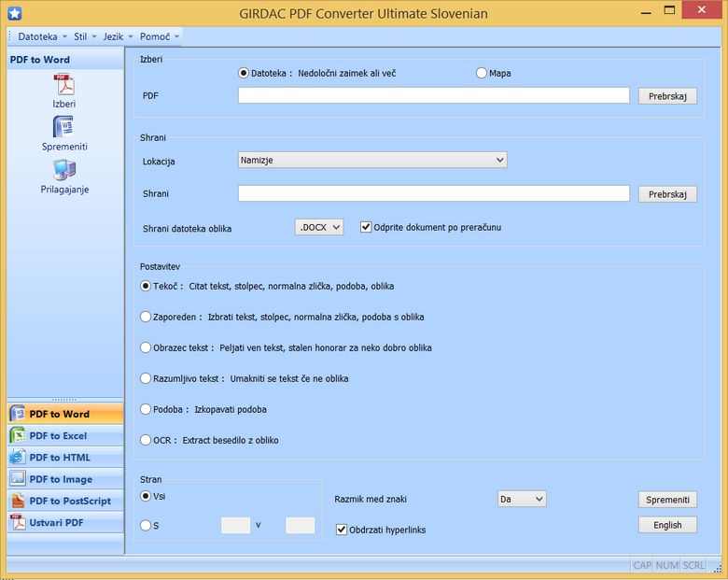Switch to the Ustvari PDF tab

point(65,522)
